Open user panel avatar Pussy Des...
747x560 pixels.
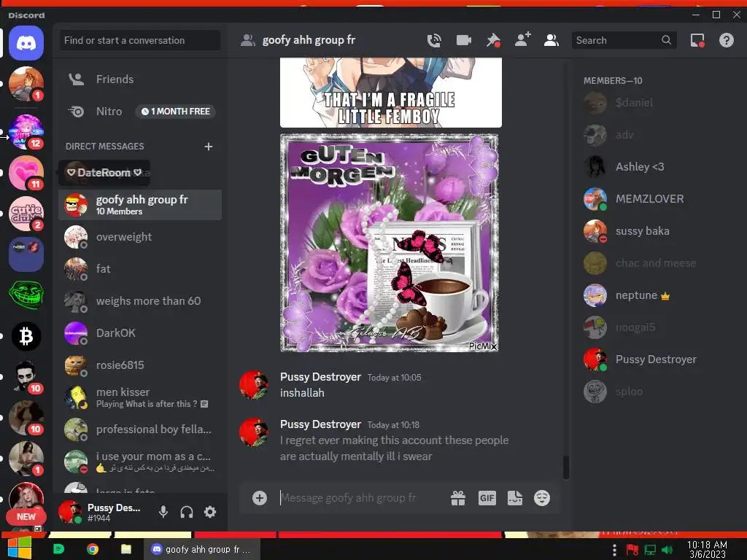(x=69, y=512)
